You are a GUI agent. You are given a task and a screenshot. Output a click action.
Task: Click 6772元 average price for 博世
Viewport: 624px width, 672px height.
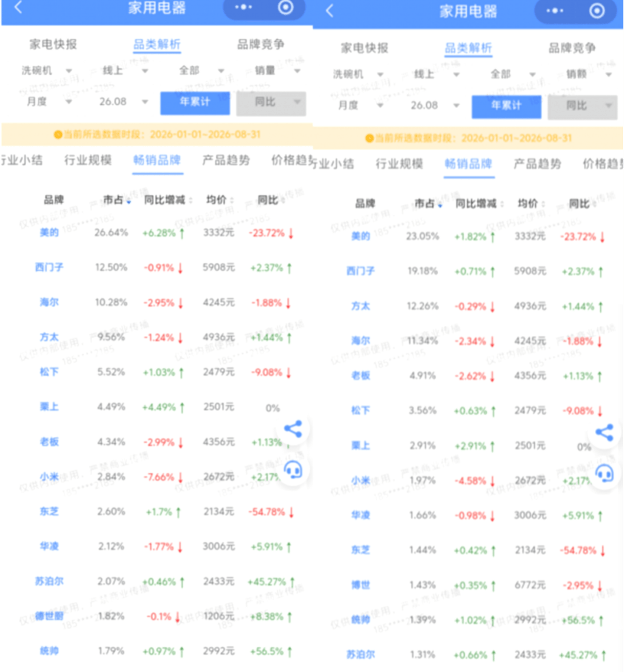click(x=530, y=585)
